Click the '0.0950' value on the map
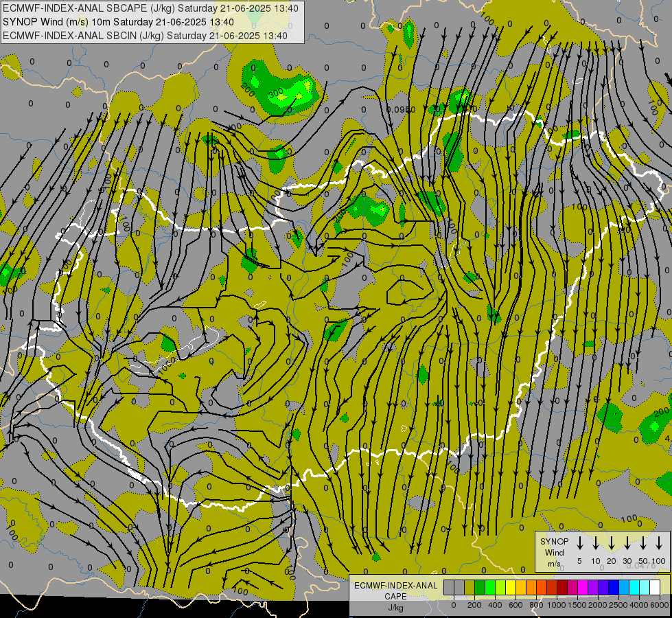The width and height of the screenshot is (672, 618). click(401, 110)
